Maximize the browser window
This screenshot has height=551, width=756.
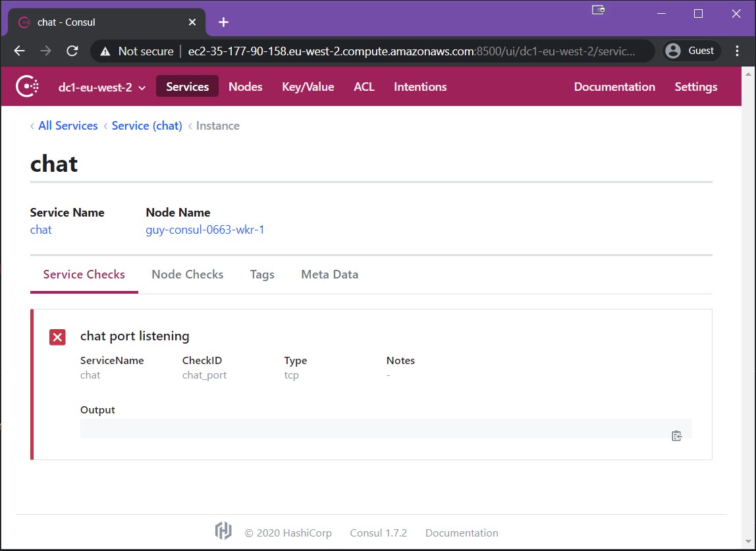[698, 14]
